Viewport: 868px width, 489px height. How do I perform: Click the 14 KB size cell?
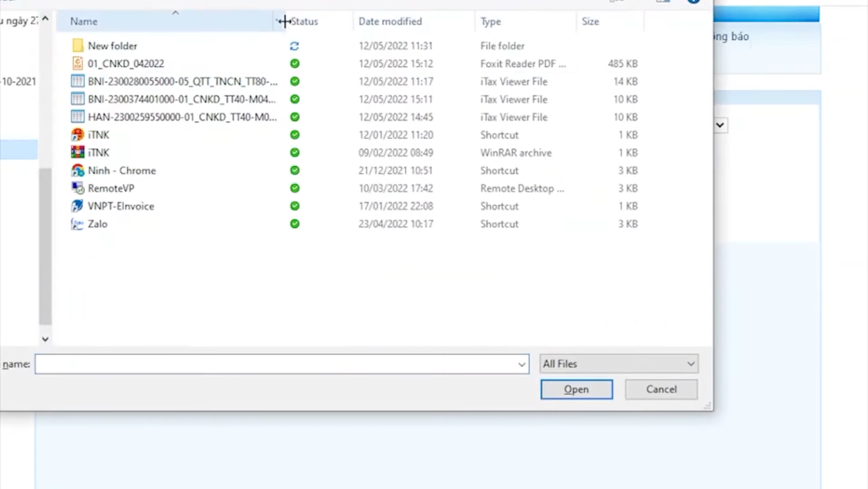(x=626, y=81)
